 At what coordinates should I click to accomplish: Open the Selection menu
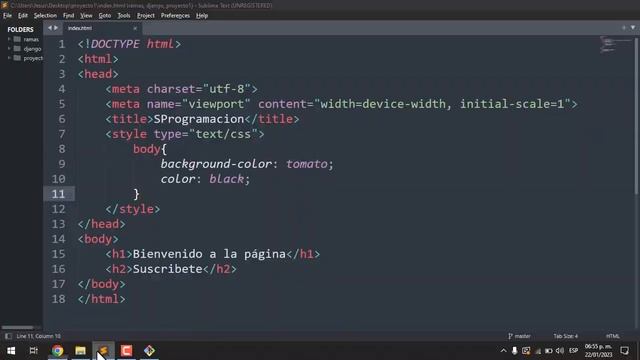(45, 16)
